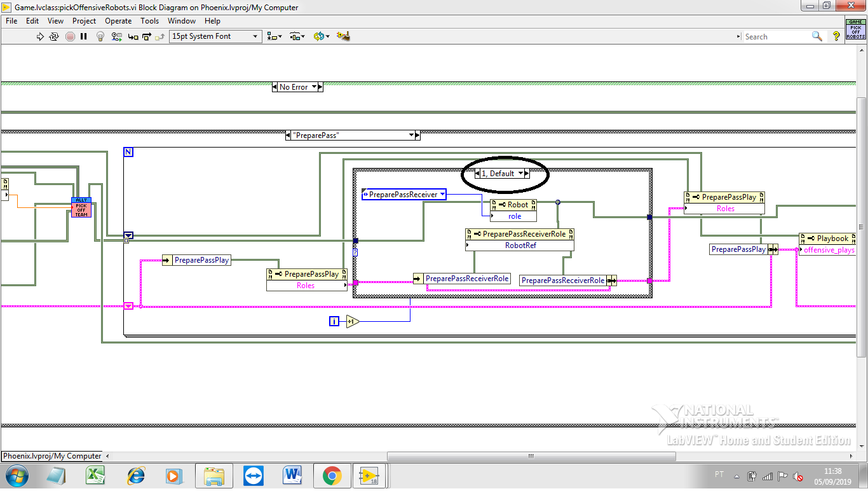Click the RobotRef property element
The image size is (868, 491).
pyautogui.click(x=520, y=245)
